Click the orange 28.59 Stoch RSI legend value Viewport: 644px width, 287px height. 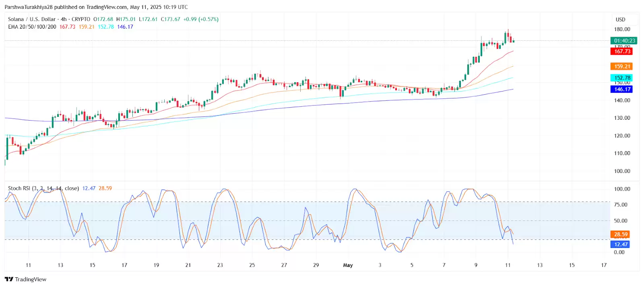pos(105,188)
